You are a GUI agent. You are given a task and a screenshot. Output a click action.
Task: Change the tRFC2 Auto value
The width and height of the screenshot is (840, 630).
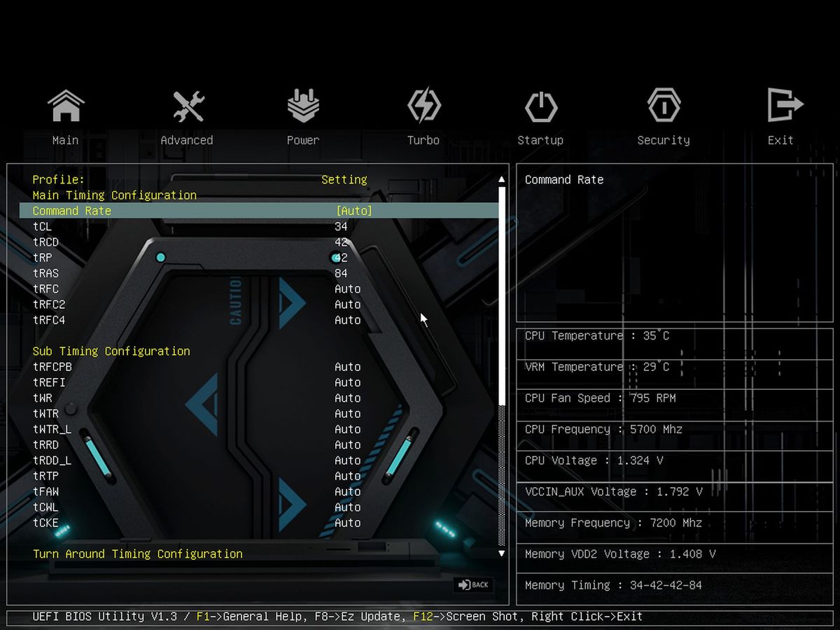pos(348,304)
